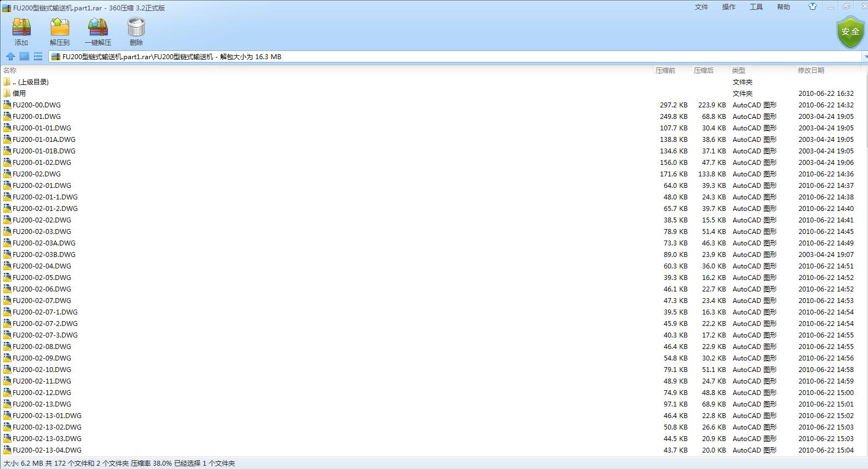Image resolution: width=868 pixels, height=469 pixels.
Task: Select file FU200-02-03B.DWG
Action: [x=44, y=254]
